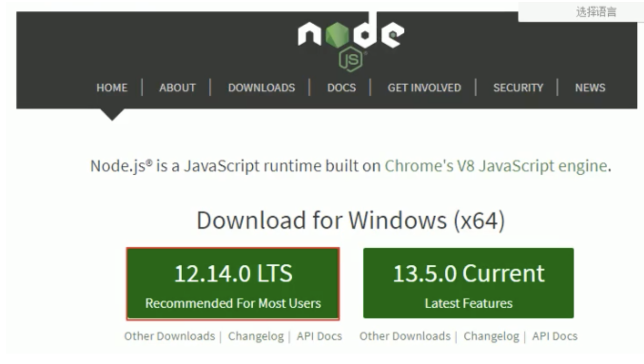Open Other Downloads under 13.5.0 Current
This screenshot has height=364, width=644.
pos(405,336)
